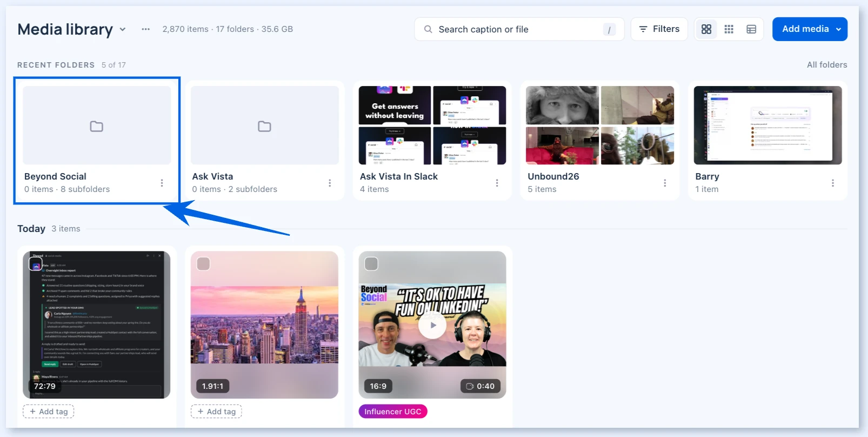868x437 pixels.
Task: Click the Influencer UGC purple tag
Action: [393, 412]
